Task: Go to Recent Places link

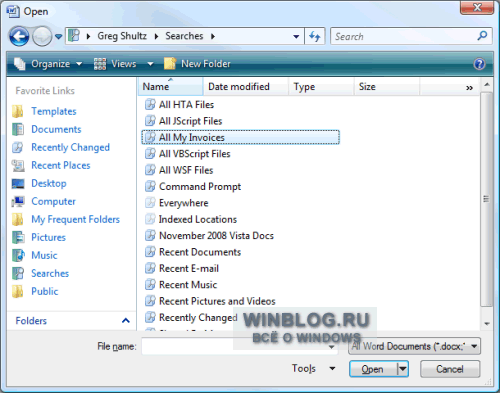Action: click(61, 165)
